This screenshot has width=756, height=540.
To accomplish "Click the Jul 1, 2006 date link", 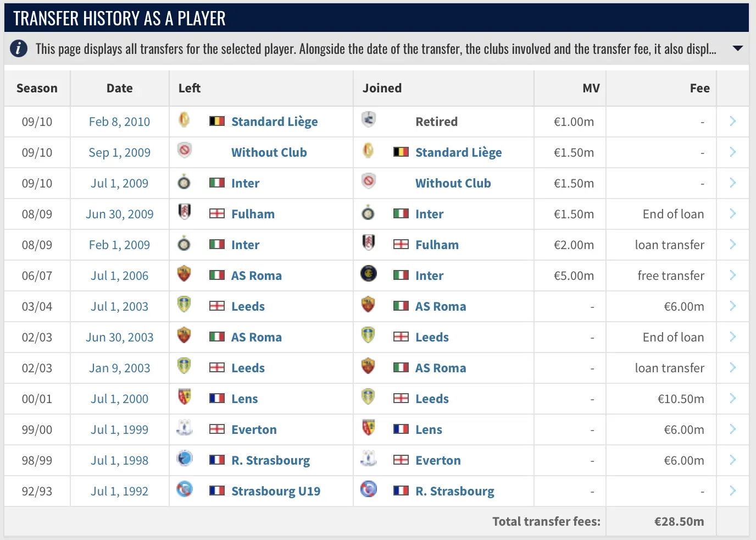I will pos(119,275).
